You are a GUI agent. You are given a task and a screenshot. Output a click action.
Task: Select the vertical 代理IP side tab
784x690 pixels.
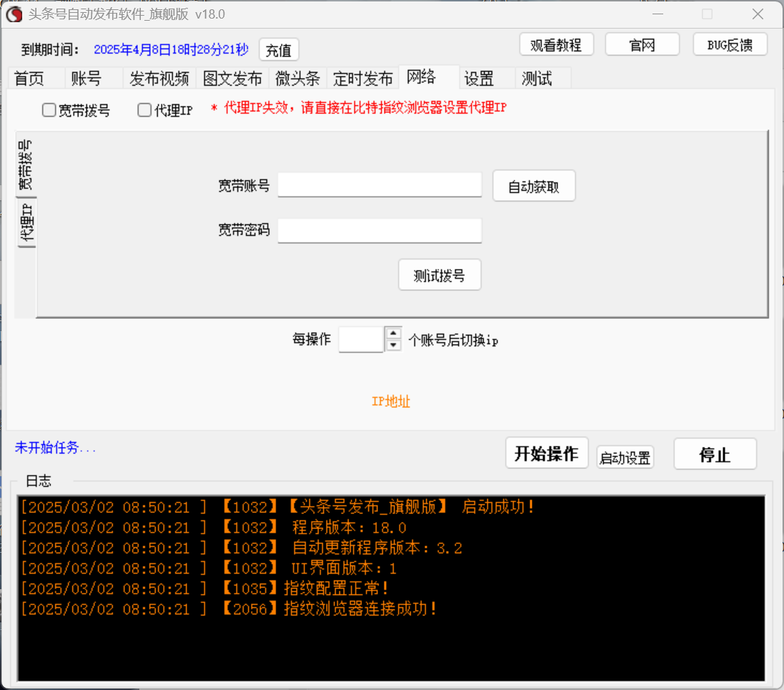tap(27, 222)
